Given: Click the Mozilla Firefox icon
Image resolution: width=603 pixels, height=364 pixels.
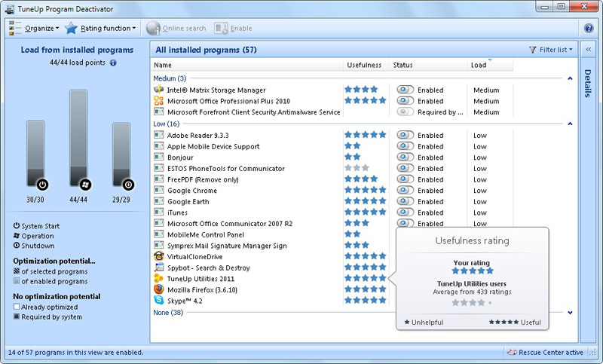Looking at the screenshot, I should 158,289.
